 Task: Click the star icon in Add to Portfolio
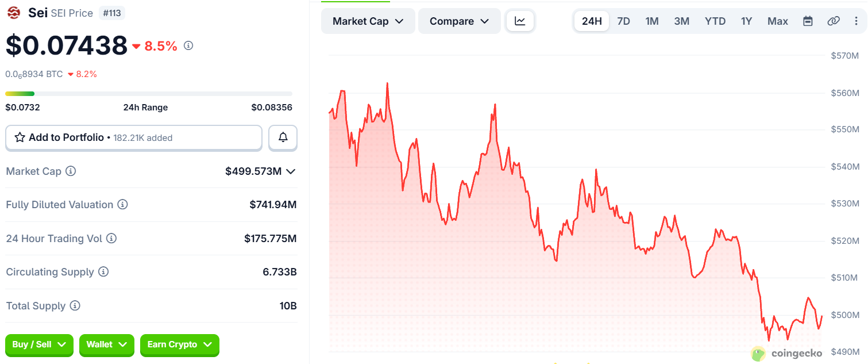coord(20,137)
